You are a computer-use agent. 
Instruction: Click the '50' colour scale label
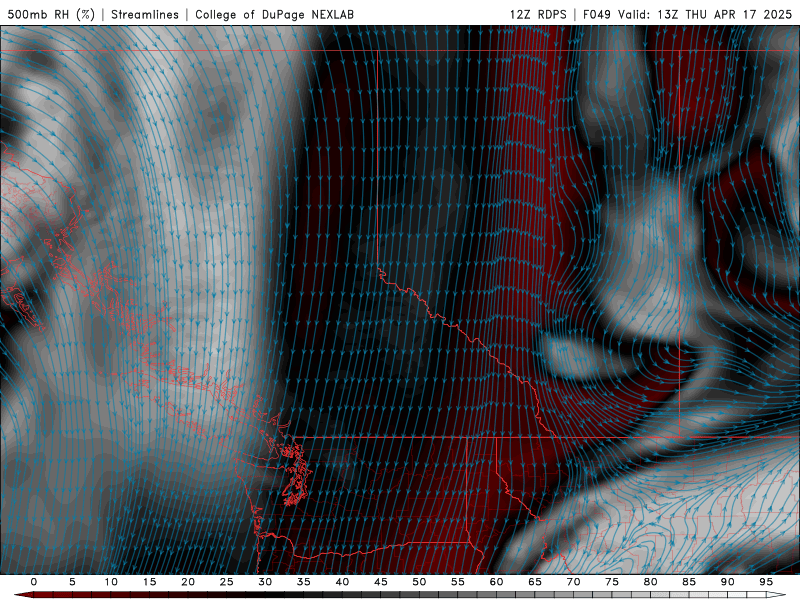pos(419,582)
